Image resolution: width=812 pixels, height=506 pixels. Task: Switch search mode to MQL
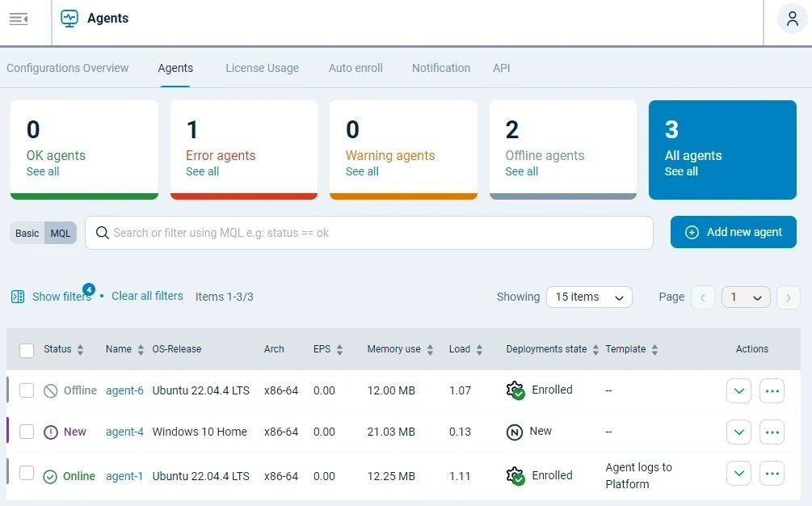(x=61, y=233)
